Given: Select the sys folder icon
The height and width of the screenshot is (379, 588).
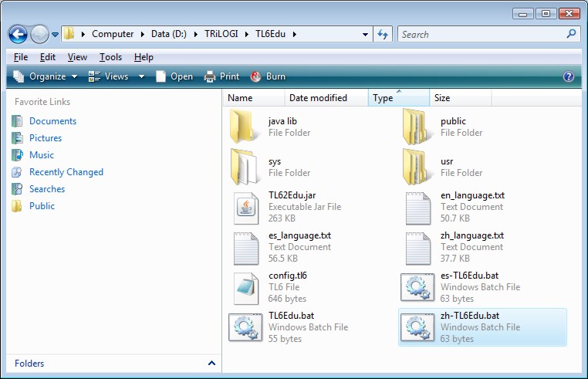Looking at the screenshot, I should (244, 167).
